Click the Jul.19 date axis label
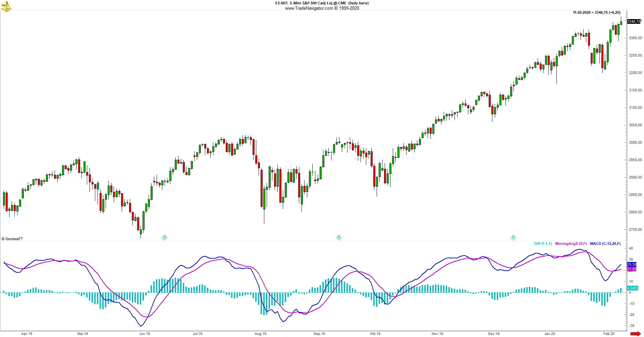Screen dimensions: 644x337 pos(198,334)
